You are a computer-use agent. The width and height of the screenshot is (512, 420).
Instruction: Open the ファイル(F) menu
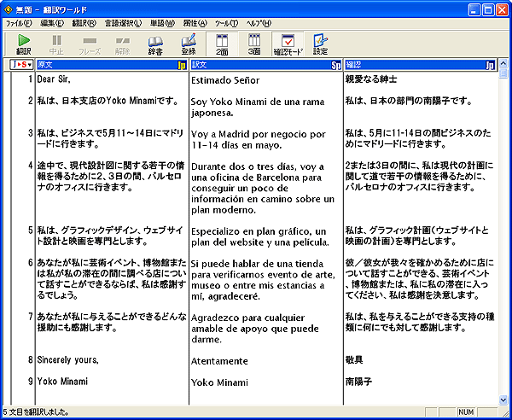[x=19, y=23]
